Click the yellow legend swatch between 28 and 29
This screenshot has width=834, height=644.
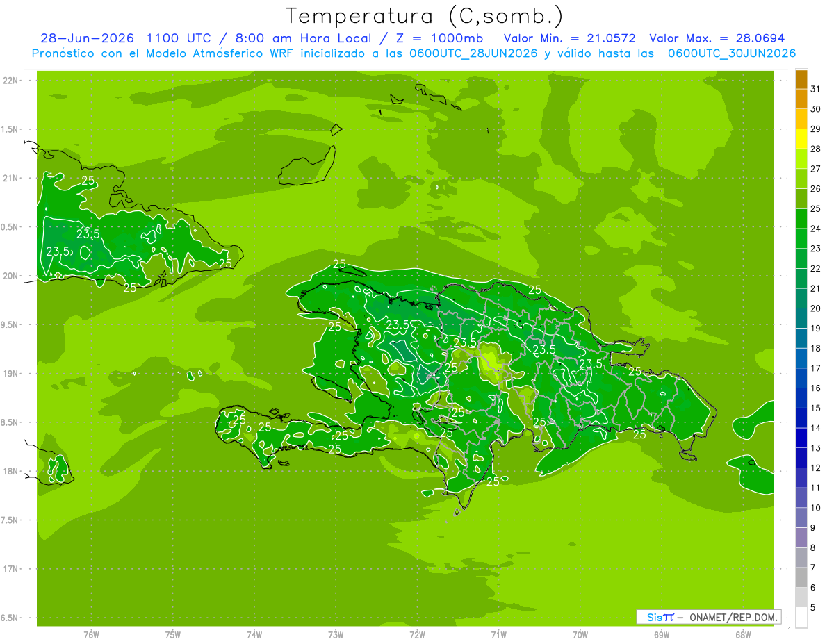pos(801,139)
